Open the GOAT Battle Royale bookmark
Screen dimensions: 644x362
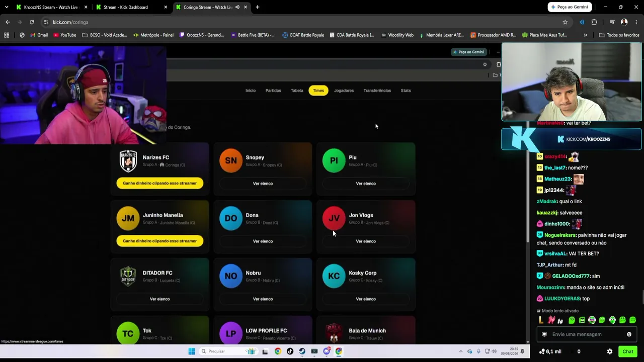pos(303,35)
